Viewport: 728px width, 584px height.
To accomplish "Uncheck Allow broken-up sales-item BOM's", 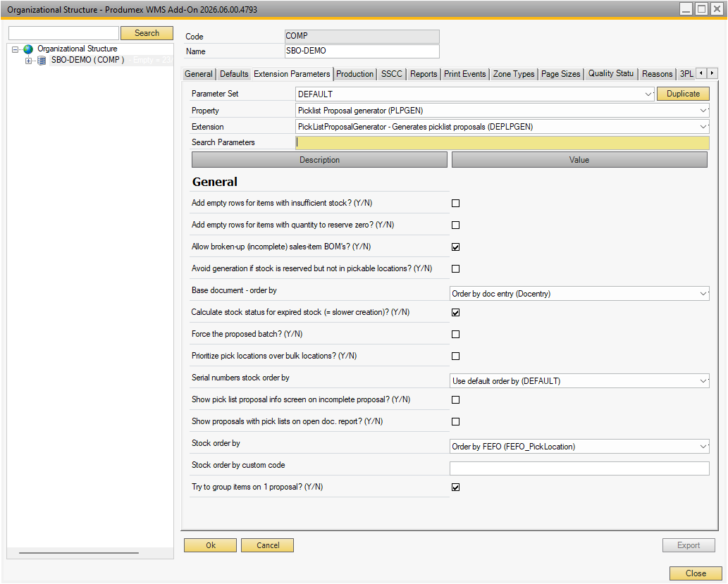I will (455, 247).
